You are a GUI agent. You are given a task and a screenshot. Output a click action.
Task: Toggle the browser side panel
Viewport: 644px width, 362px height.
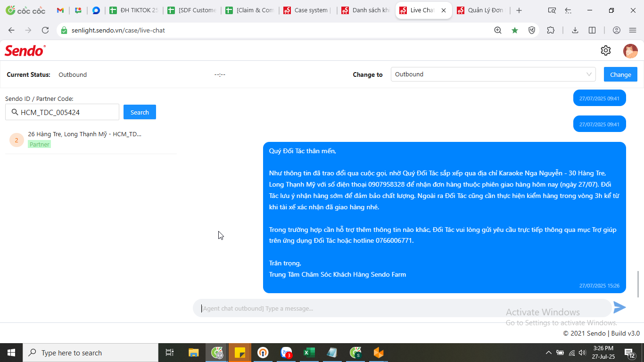pyautogui.click(x=592, y=30)
